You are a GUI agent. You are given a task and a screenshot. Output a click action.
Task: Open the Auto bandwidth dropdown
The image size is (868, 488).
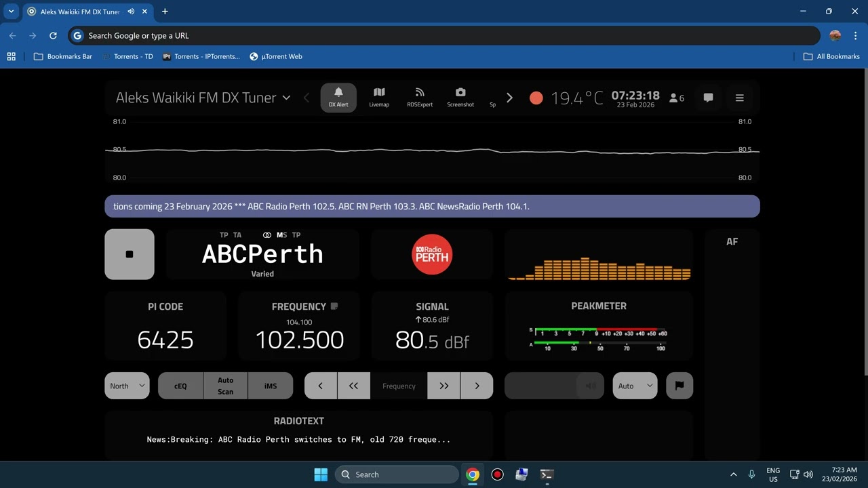635,386
